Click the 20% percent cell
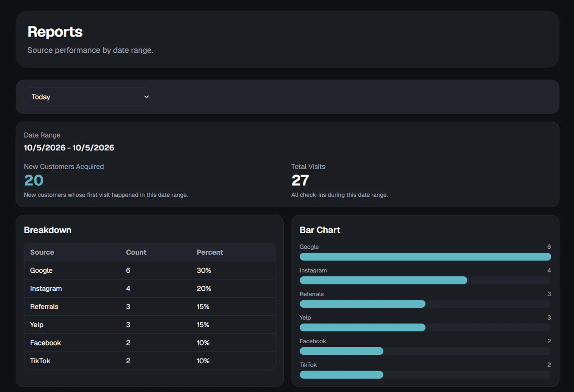The image size is (574, 392). pyautogui.click(x=204, y=288)
